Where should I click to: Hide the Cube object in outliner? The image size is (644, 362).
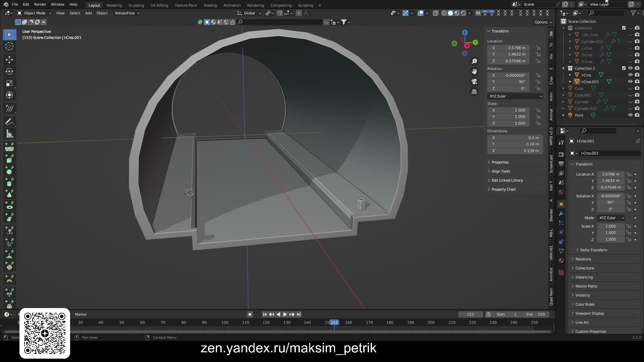coord(631,88)
